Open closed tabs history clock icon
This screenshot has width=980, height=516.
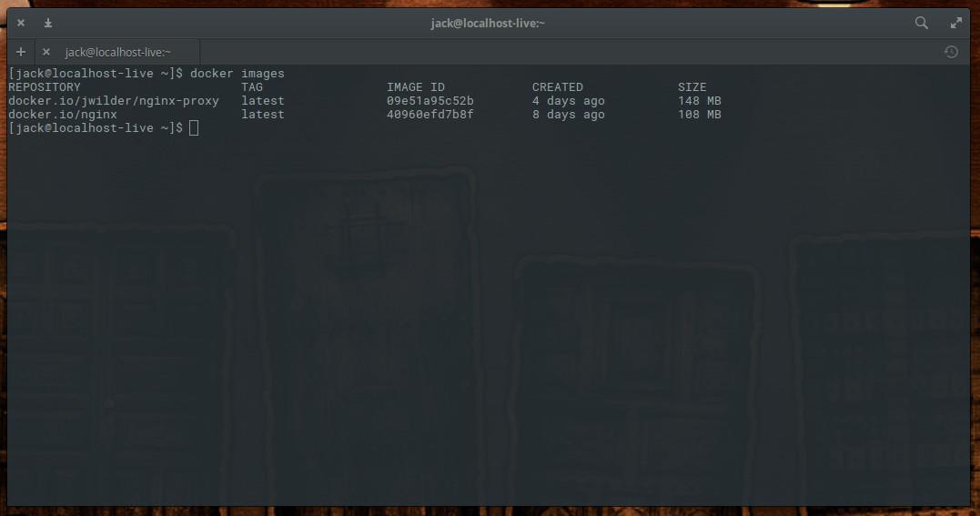[951, 52]
